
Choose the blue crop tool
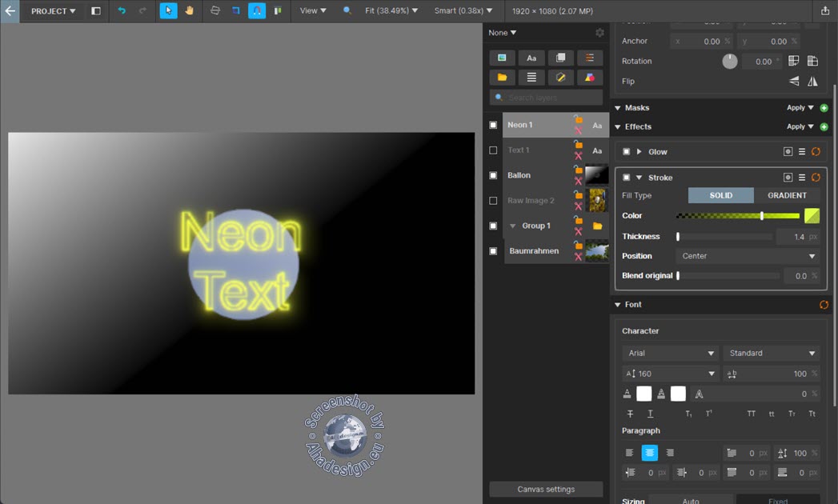tap(235, 10)
